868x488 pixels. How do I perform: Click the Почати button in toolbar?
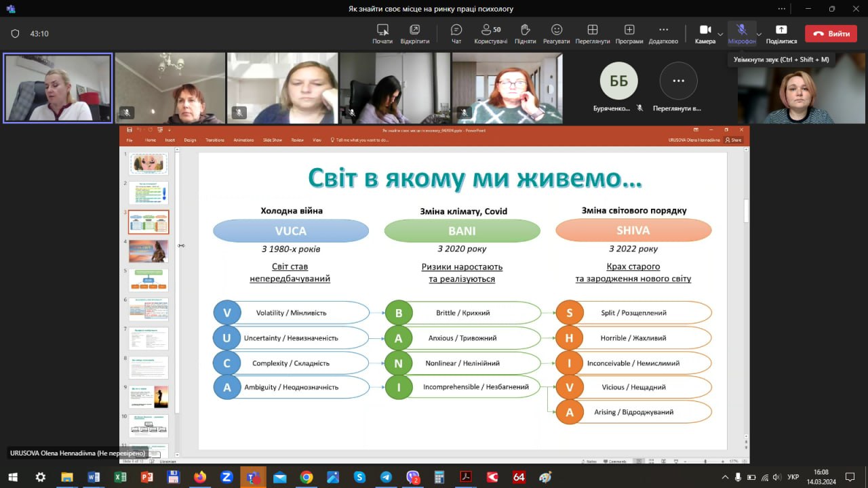382,33
